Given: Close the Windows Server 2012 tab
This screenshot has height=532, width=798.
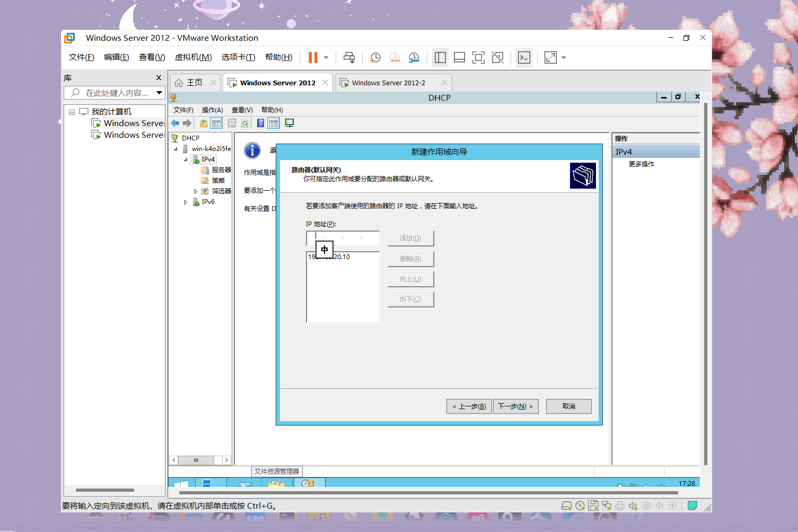Looking at the screenshot, I should pyautogui.click(x=325, y=83).
